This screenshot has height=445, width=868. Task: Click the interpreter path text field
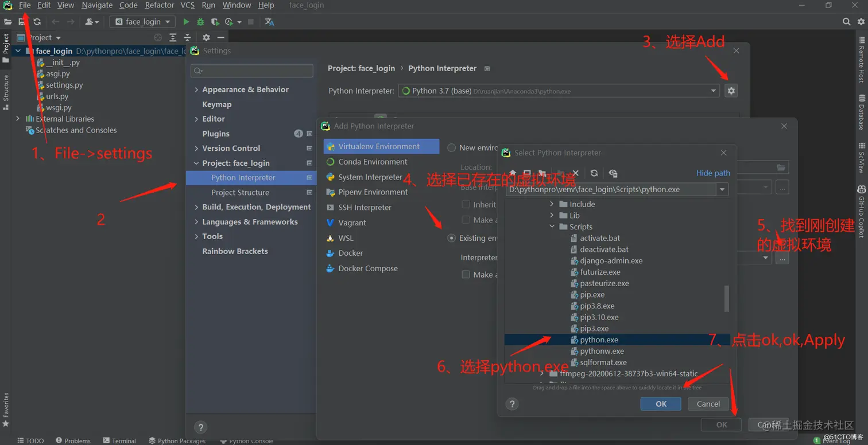click(x=611, y=189)
